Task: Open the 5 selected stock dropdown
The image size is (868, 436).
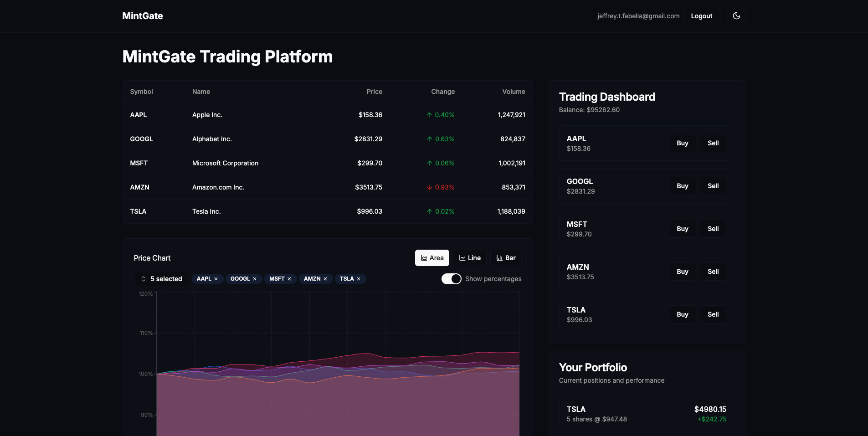Action: coord(161,279)
